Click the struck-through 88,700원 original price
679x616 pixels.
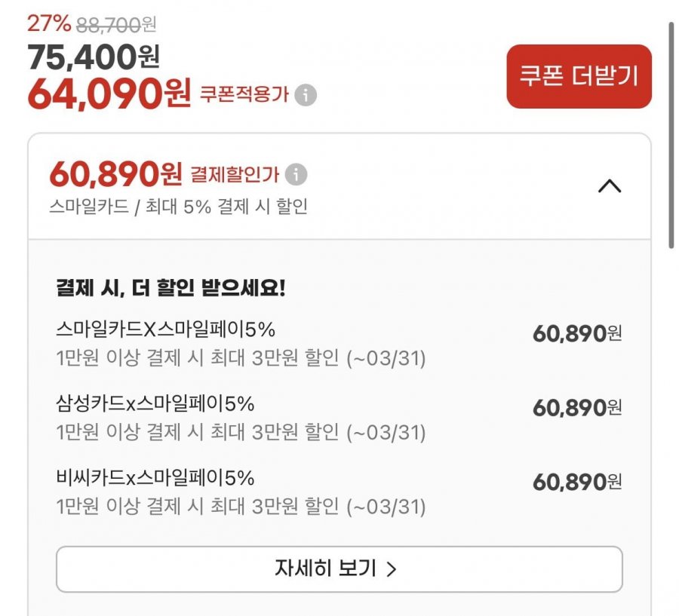click(115, 25)
